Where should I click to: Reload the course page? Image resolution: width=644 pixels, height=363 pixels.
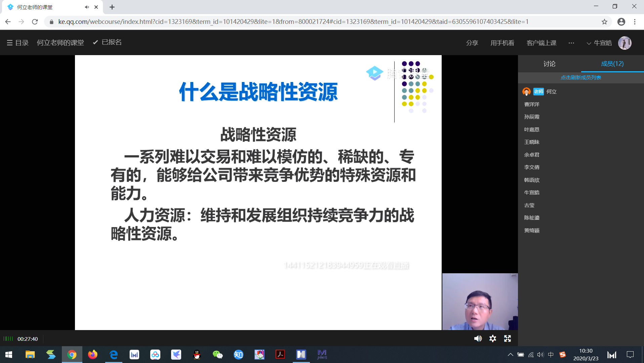click(35, 22)
